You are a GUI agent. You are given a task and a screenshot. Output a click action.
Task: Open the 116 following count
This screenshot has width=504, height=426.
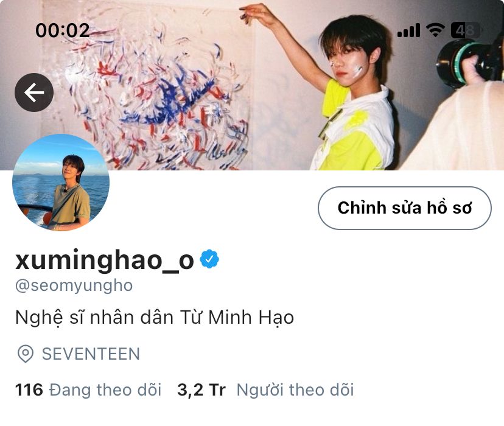29,389
